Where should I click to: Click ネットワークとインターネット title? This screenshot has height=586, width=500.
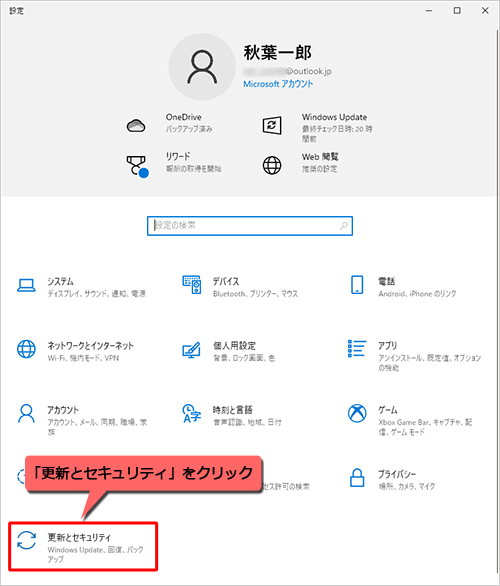[90, 346]
